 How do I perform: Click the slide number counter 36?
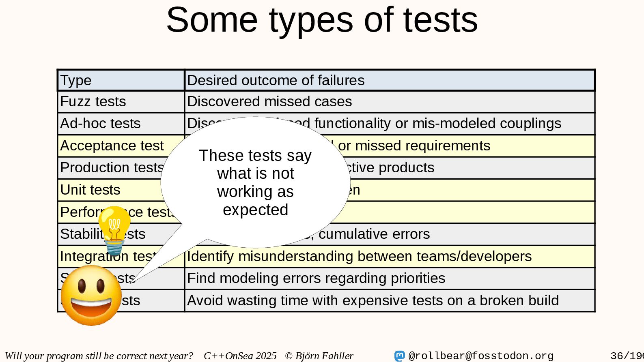tap(627, 356)
